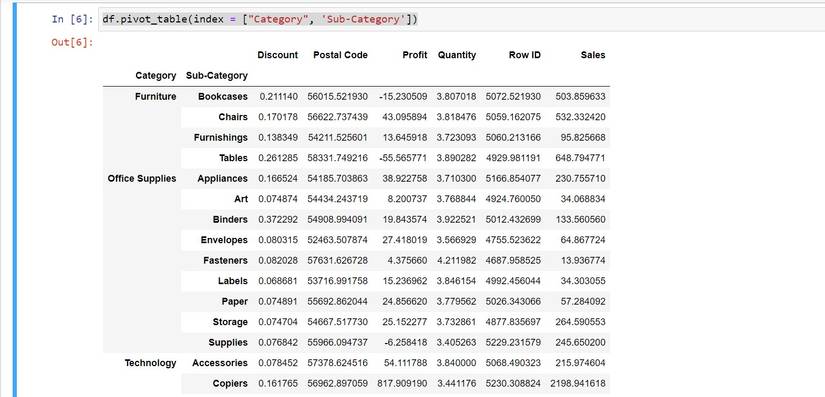Click Bookcases profit value -15.230509
Image resolution: width=825 pixels, height=397 pixels.
coord(403,97)
